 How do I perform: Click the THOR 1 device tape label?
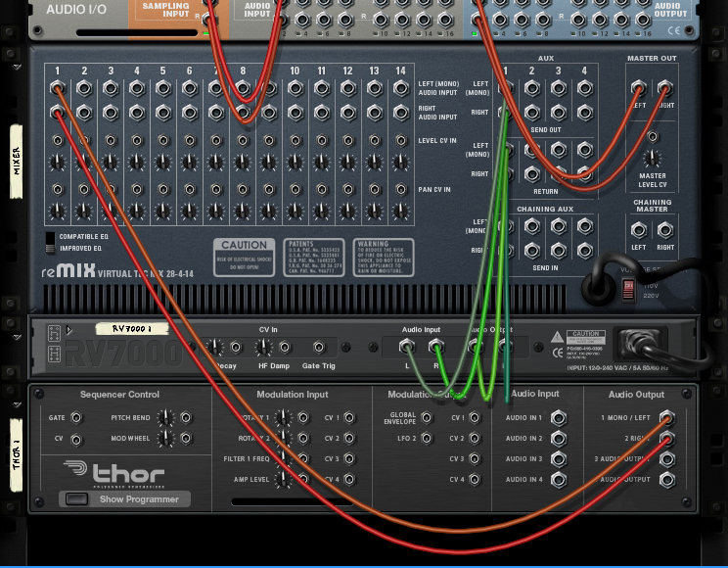[x=17, y=455]
